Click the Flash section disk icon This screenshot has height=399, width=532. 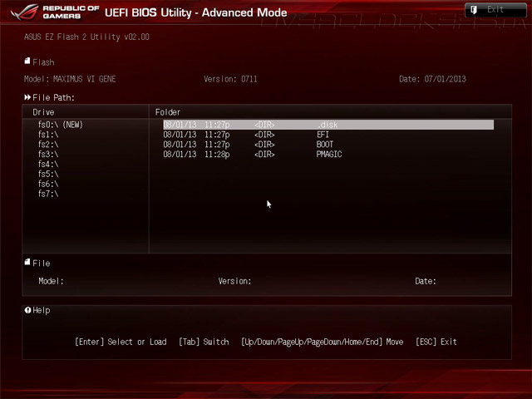tap(27, 61)
